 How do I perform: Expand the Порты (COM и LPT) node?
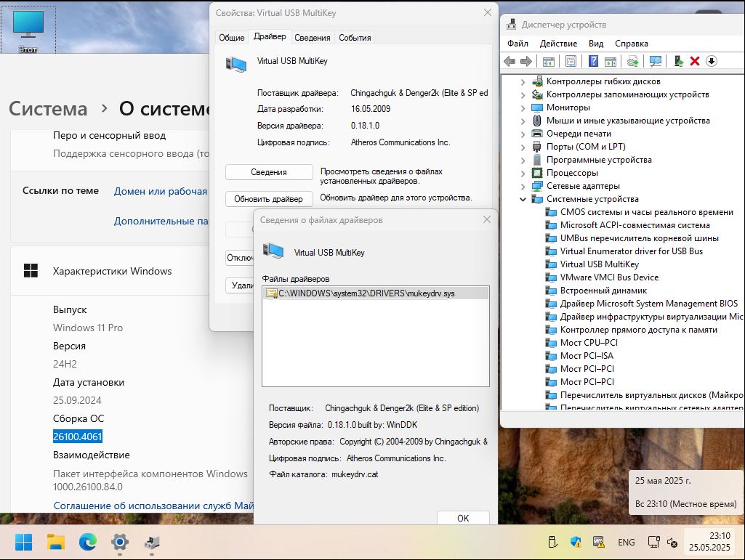523,147
